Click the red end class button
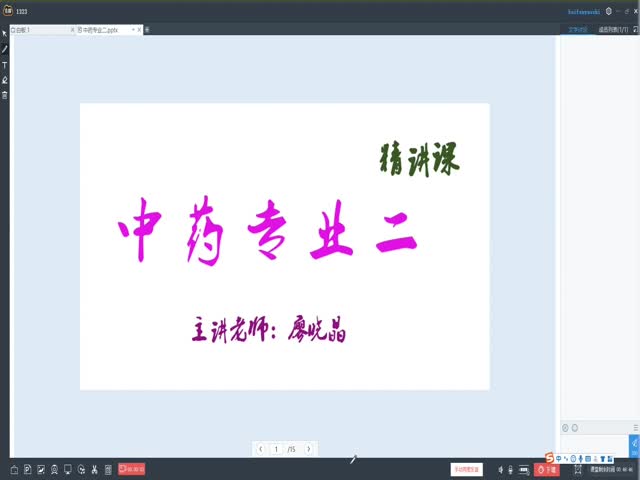640x480 pixels. 547,470
